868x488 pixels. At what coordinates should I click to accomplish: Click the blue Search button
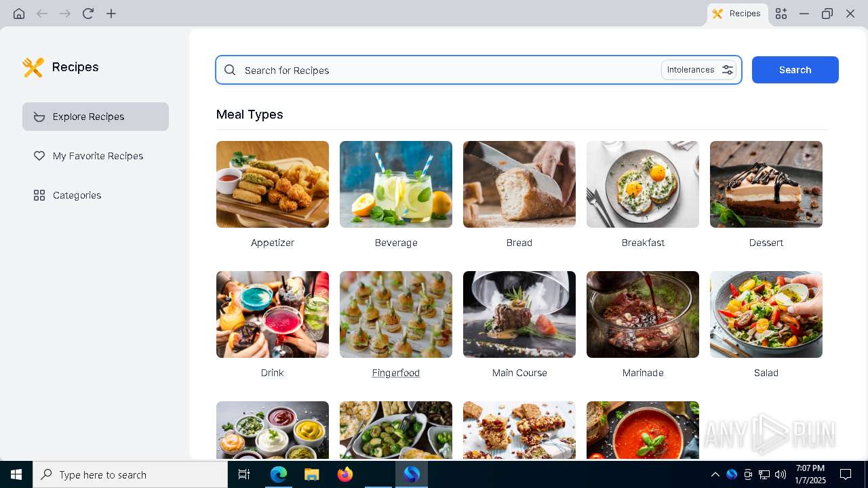(x=795, y=70)
